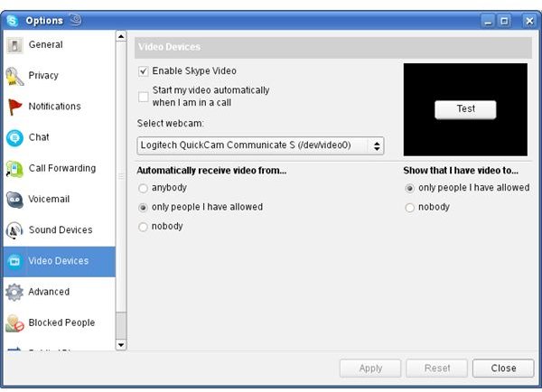542x392 pixels.
Task: Click the Advanced gear icon
Action: (14, 292)
